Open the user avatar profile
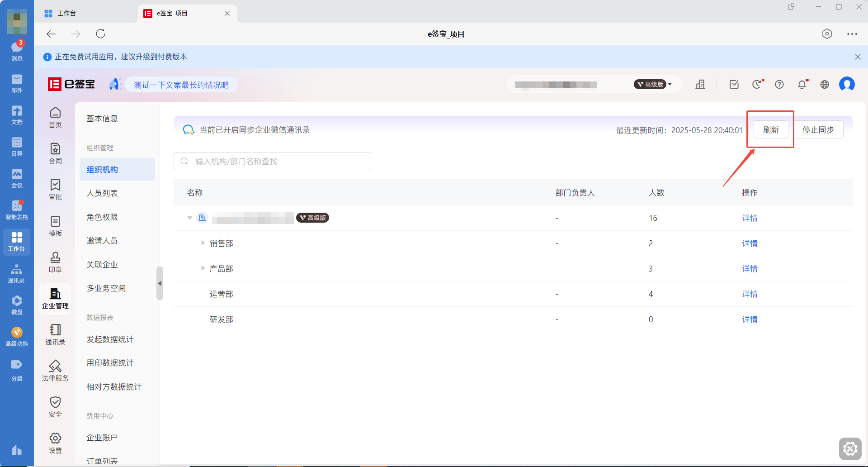The image size is (868, 467). coord(847,84)
